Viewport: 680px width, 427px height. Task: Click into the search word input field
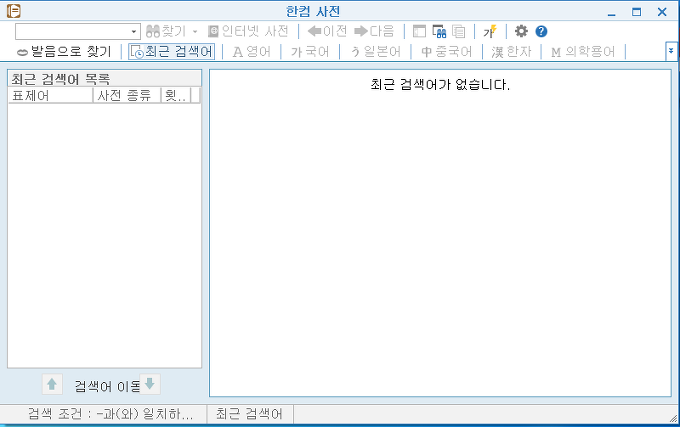tap(72, 32)
